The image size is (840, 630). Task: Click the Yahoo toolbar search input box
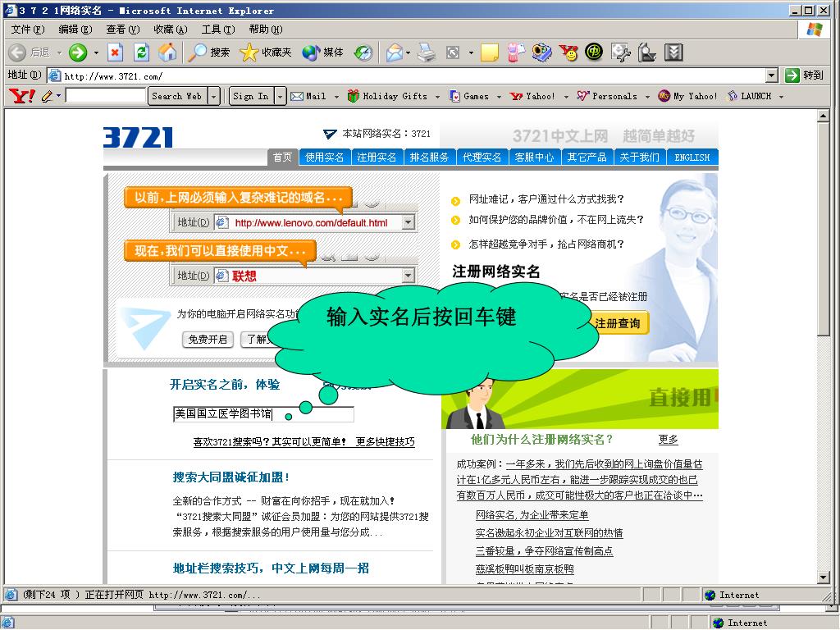[106, 97]
